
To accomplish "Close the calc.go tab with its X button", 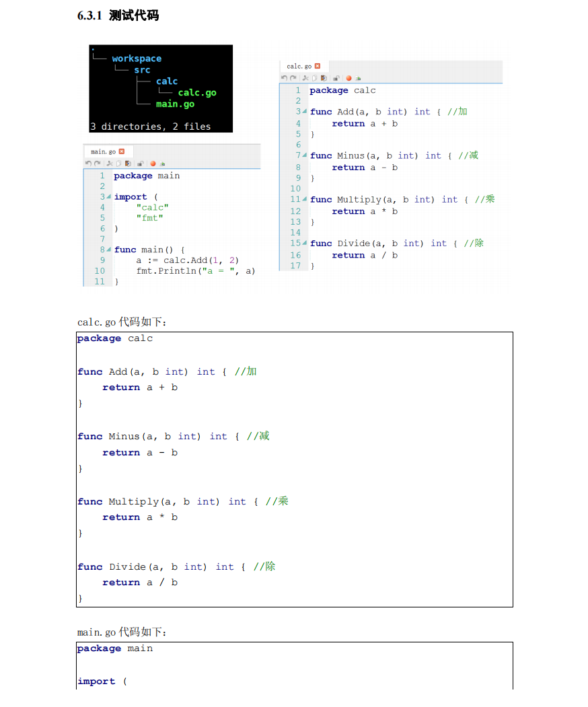I will pos(318,65).
